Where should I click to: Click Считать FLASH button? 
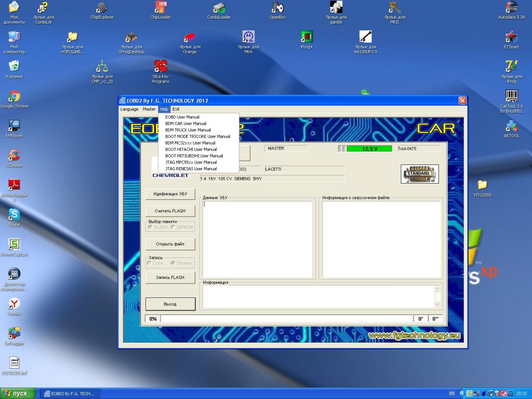pos(170,211)
